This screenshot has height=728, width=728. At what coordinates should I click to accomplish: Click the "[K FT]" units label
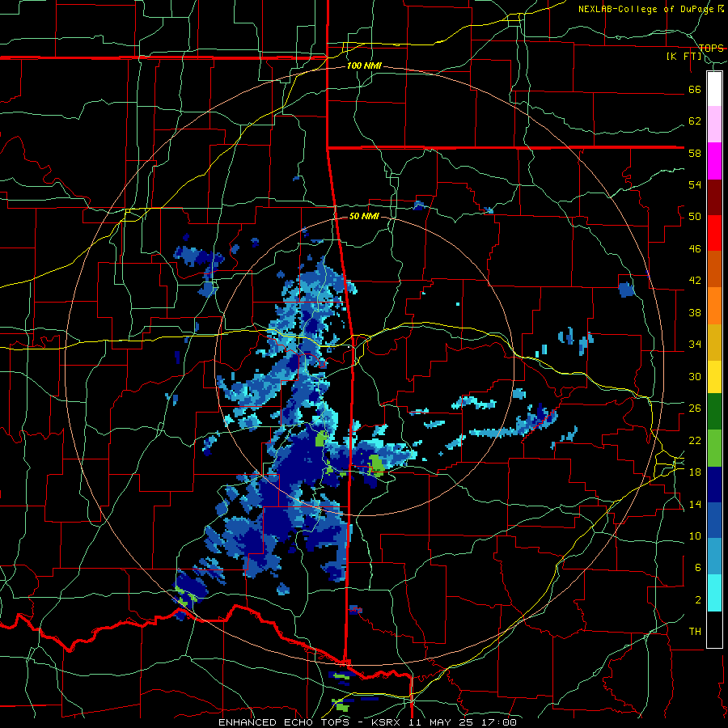(x=684, y=57)
